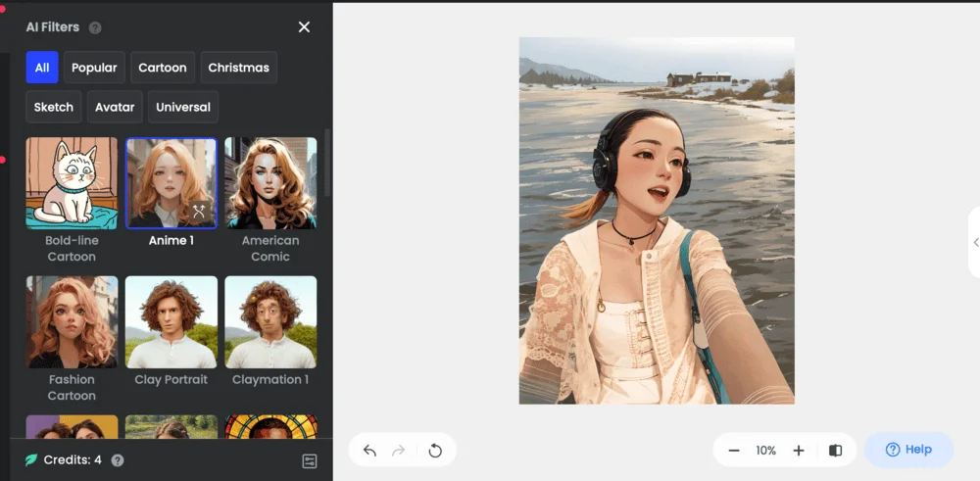The height and width of the screenshot is (481, 980).
Task: Switch to the Cartoon category tab
Action: pyautogui.click(x=163, y=68)
